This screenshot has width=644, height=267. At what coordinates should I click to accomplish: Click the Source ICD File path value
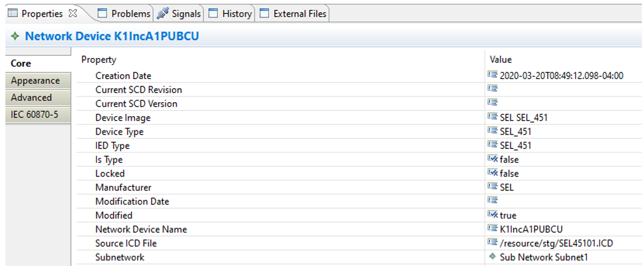tap(556, 243)
